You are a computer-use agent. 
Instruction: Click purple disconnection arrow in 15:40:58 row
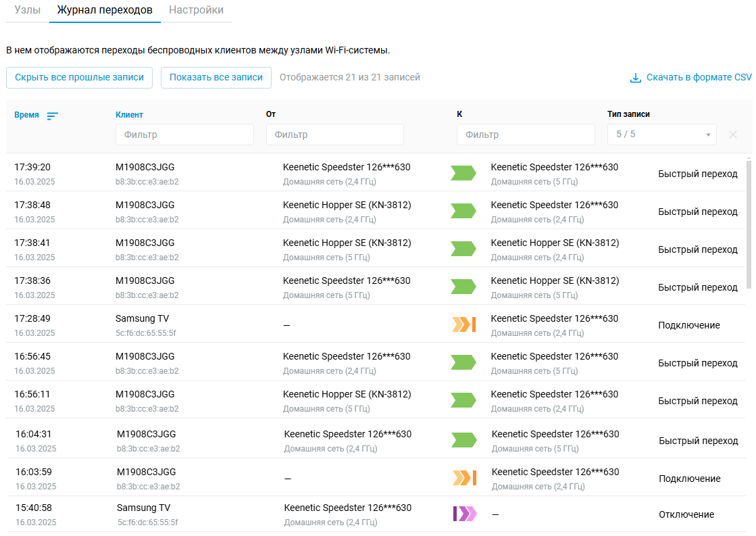465,514
